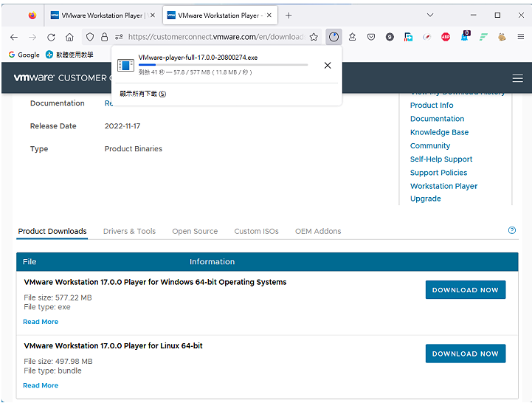
Task: Switch to Open Source tab
Action: 195,231
